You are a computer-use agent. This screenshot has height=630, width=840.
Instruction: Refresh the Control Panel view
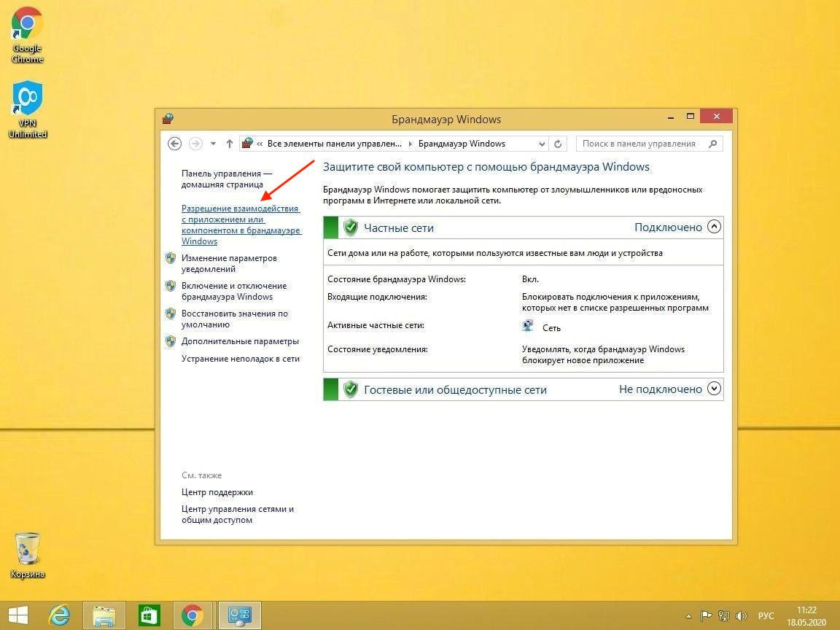coord(558,144)
